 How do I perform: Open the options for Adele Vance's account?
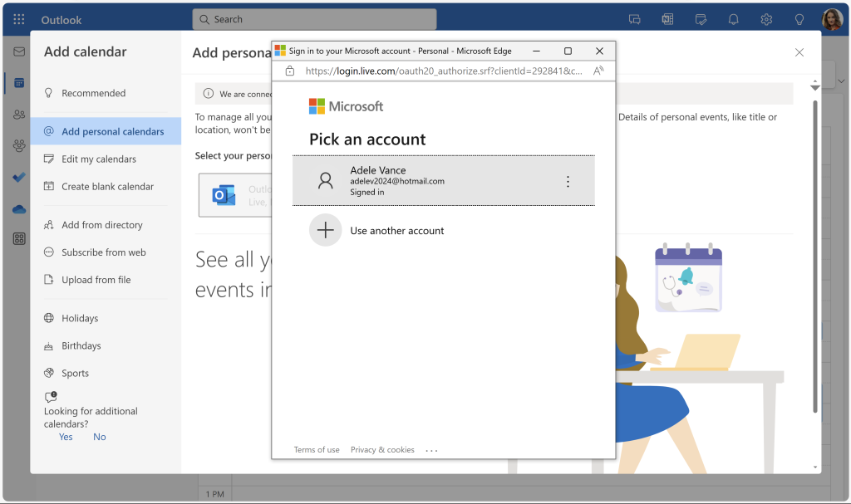tap(568, 181)
